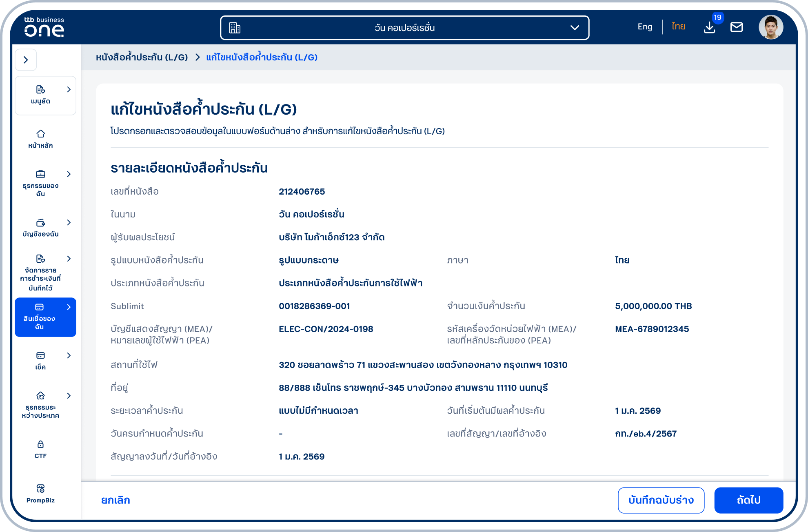The width and height of the screenshot is (808, 532).
Task: Open ธุรกรรมระหว่างประเทศ icon
Action: (x=40, y=396)
